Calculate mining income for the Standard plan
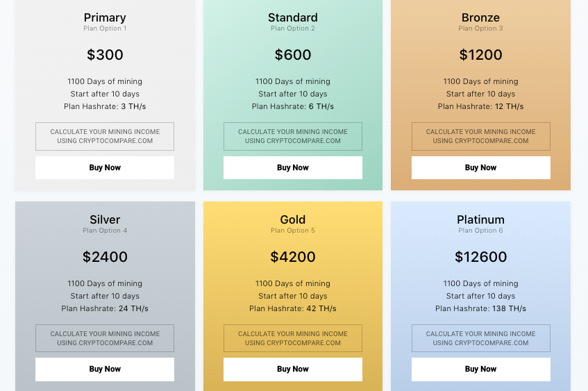The width and height of the screenshot is (588, 391). point(292,136)
